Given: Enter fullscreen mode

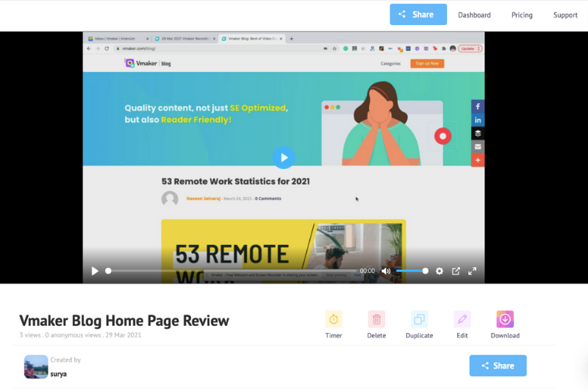Looking at the screenshot, I should point(472,271).
